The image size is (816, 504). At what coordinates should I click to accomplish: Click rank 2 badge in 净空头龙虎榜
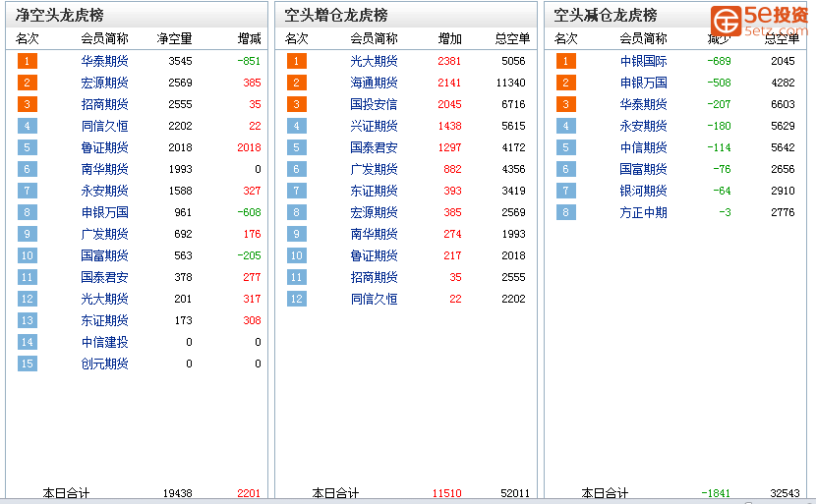click(28, 83)
